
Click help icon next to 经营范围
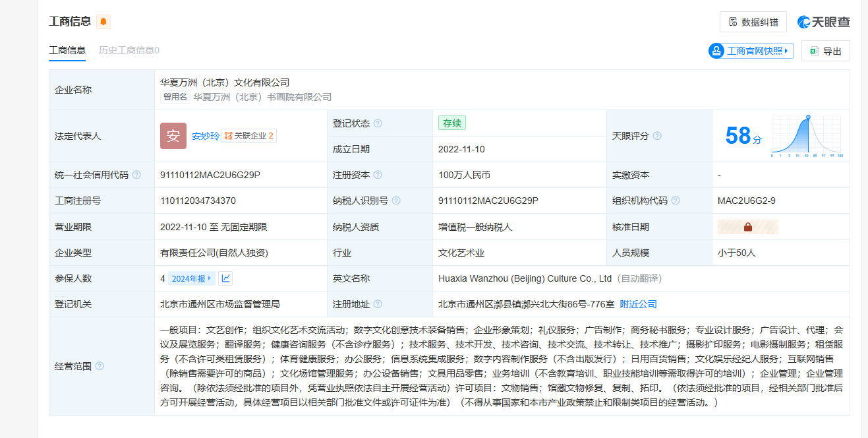point(100,366)
